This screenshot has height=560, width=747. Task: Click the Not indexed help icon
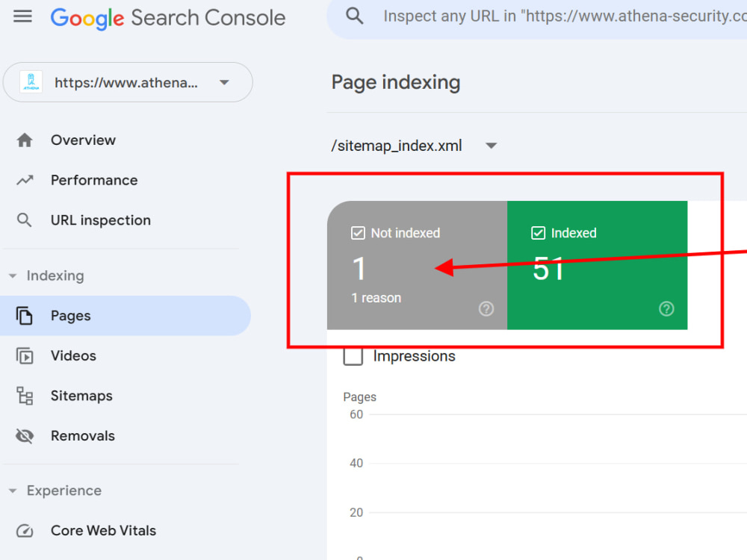(486, 308)
